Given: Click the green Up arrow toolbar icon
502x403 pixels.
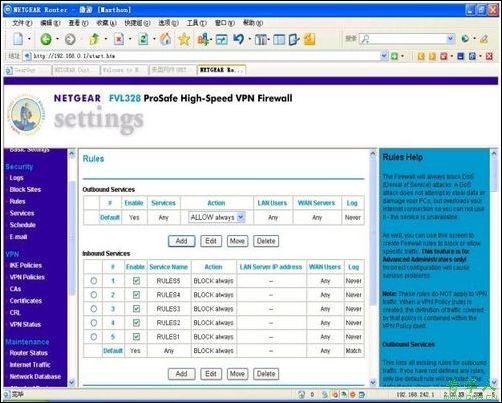Looking at the screenshot, I should tap(94, 39).
